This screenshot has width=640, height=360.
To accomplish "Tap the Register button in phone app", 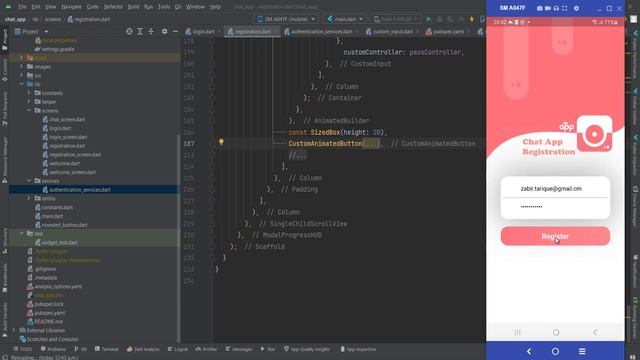I will pos(555,236).
